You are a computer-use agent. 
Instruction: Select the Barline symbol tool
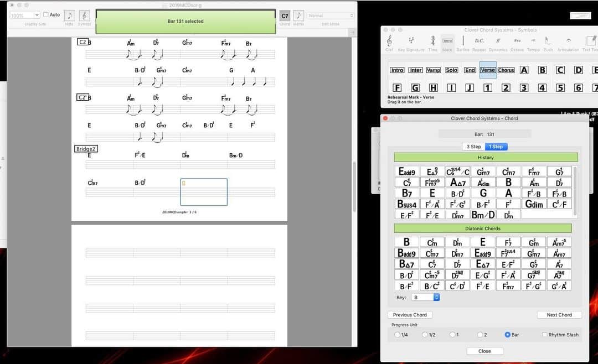(462, 43)
